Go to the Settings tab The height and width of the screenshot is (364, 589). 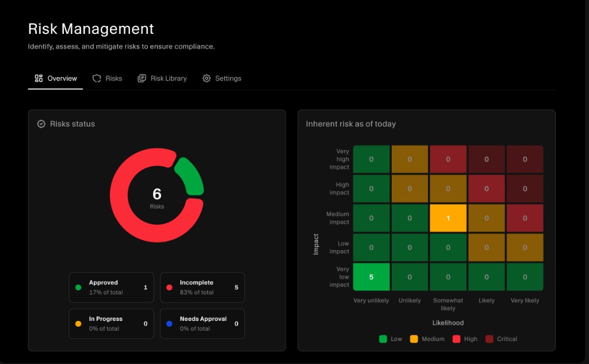pos(222,79)
